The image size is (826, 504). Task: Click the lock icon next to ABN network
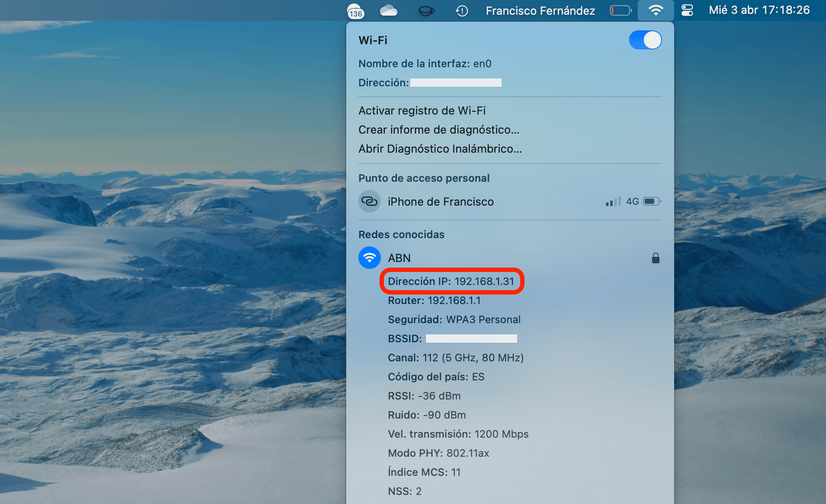click(656, 258)
